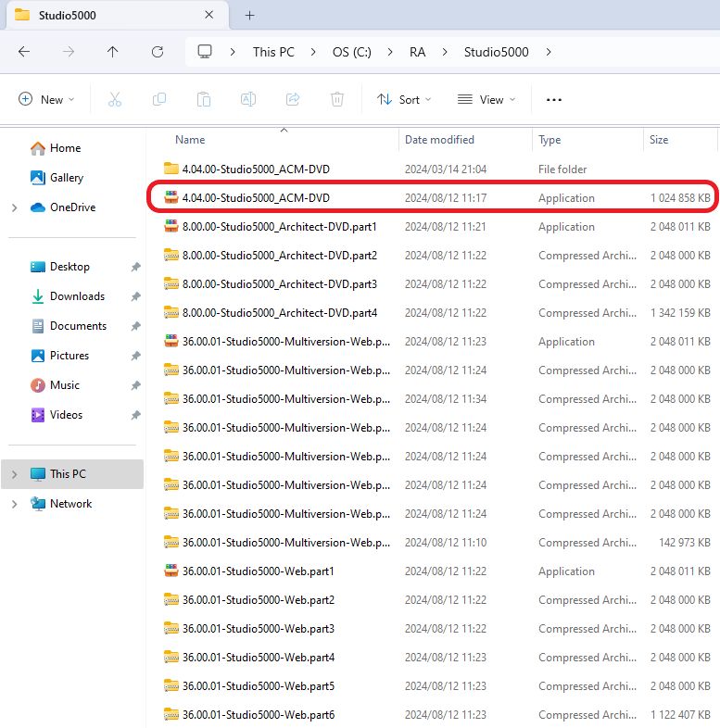The height and width of the screenshot is (728, 720).
Task: Click the Copy icon in toolbar
Action: point(159,99)
